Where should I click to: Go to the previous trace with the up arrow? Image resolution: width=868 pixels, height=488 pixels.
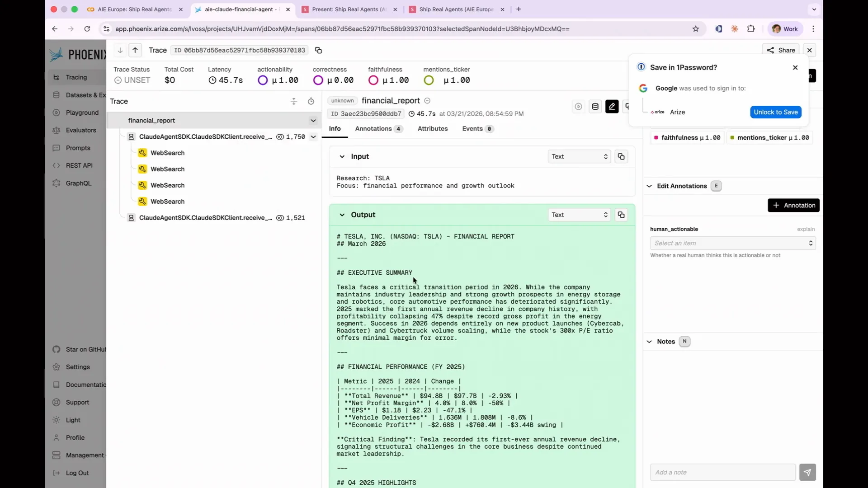135,50
